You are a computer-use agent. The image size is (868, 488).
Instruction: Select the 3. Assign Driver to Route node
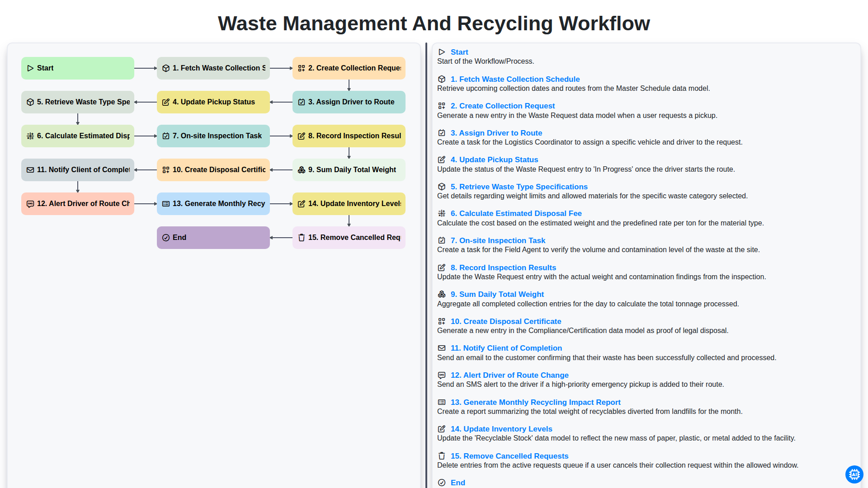pos(349,102)
